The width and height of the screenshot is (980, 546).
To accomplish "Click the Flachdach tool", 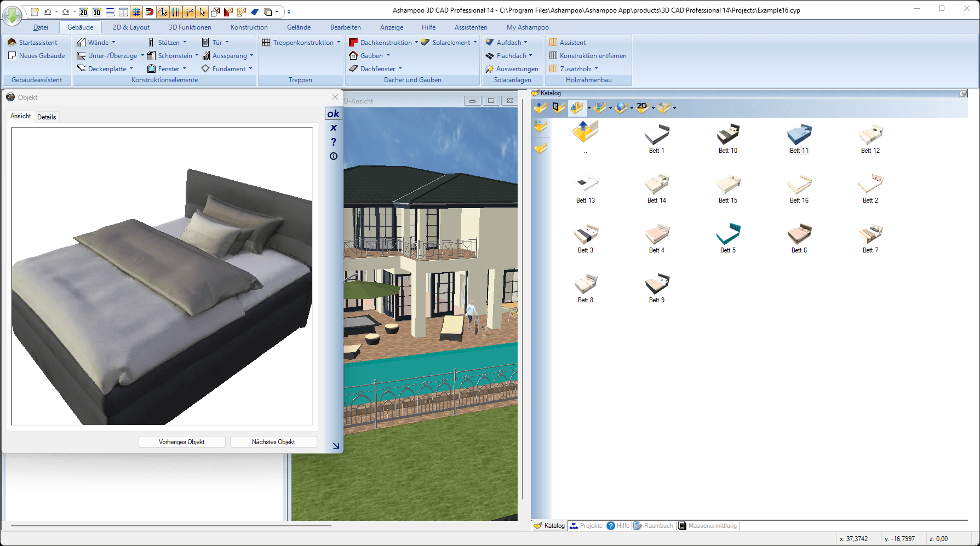I will pyautogui.click(x=510, y=55).
